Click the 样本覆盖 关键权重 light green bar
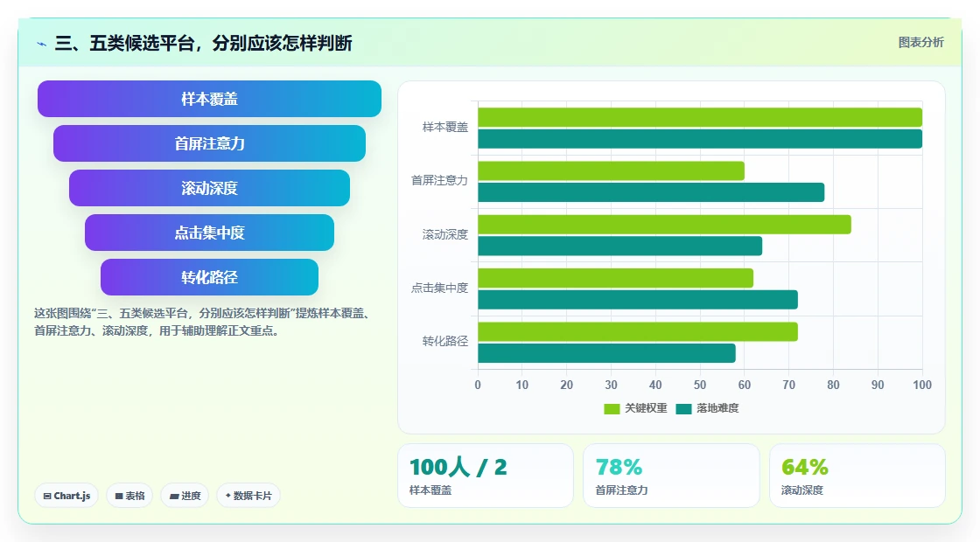The width and height of the screenshot is (980, 542). 700,117
